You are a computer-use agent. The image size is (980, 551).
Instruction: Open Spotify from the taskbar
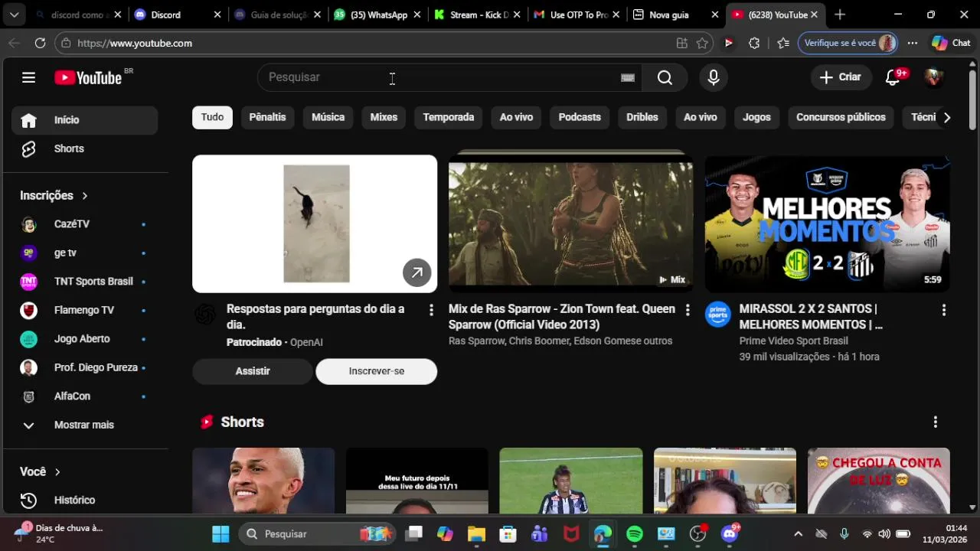(635, 533)
